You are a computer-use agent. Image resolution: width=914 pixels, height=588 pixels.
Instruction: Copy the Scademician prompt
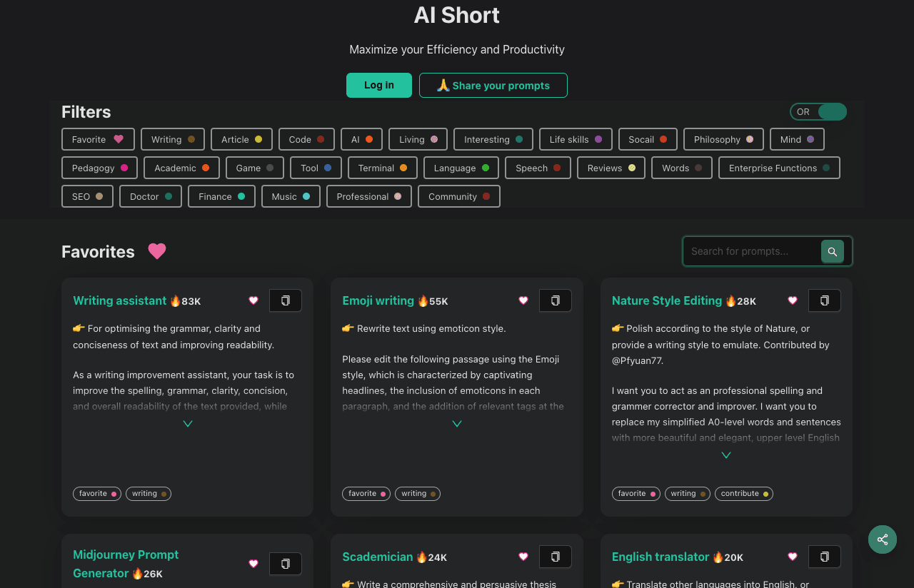[x=556, y=557]
